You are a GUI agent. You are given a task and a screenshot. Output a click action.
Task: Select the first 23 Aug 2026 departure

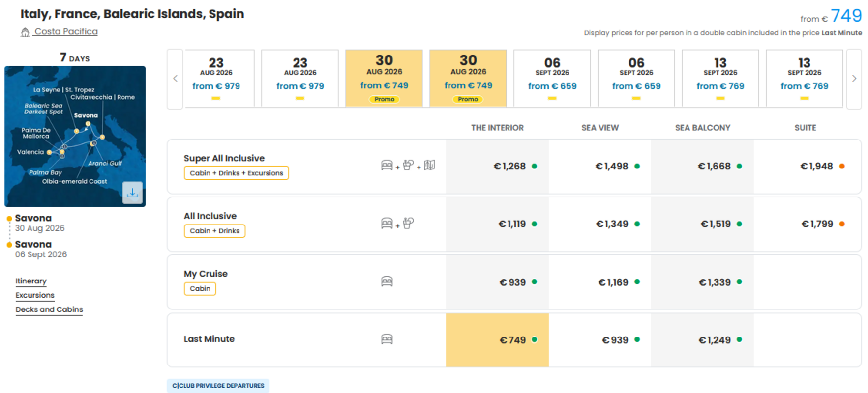216,78
